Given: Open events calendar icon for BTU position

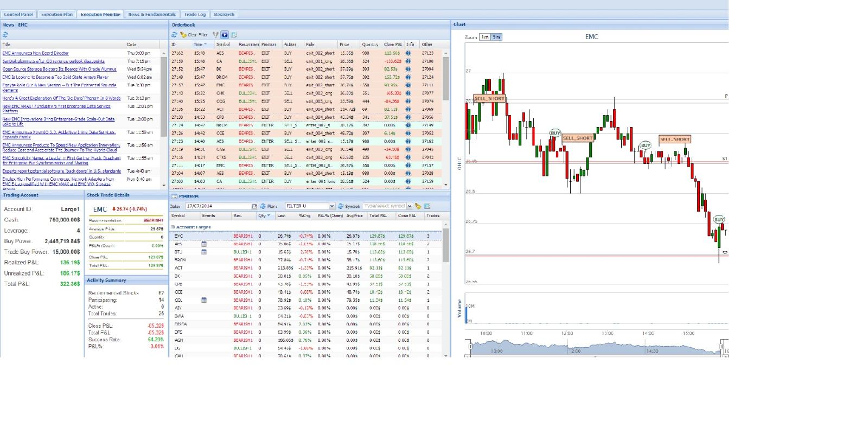Looking at the screenshot, I should [204, 252].
